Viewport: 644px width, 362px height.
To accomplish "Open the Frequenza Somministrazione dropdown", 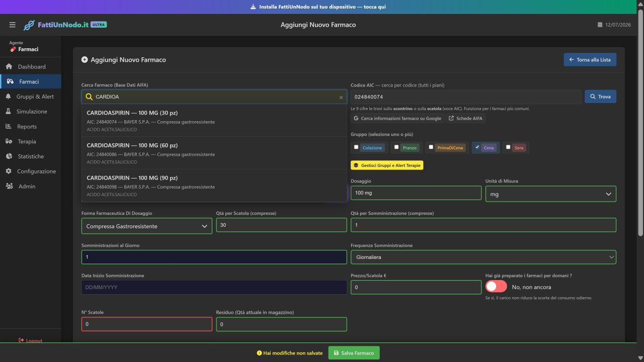I will coord(483,257).
